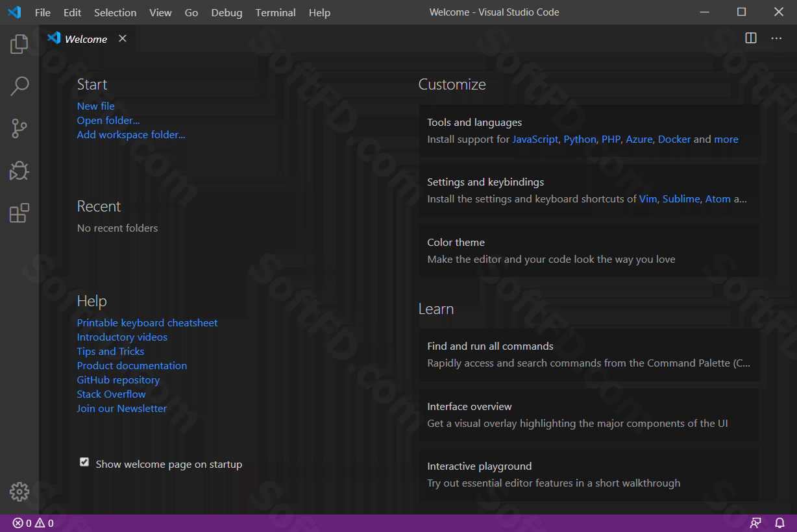Image resolution: width=797 pixels, height=532 pixels.
Task: Open the Interface overview card
Action: [589, 415]
